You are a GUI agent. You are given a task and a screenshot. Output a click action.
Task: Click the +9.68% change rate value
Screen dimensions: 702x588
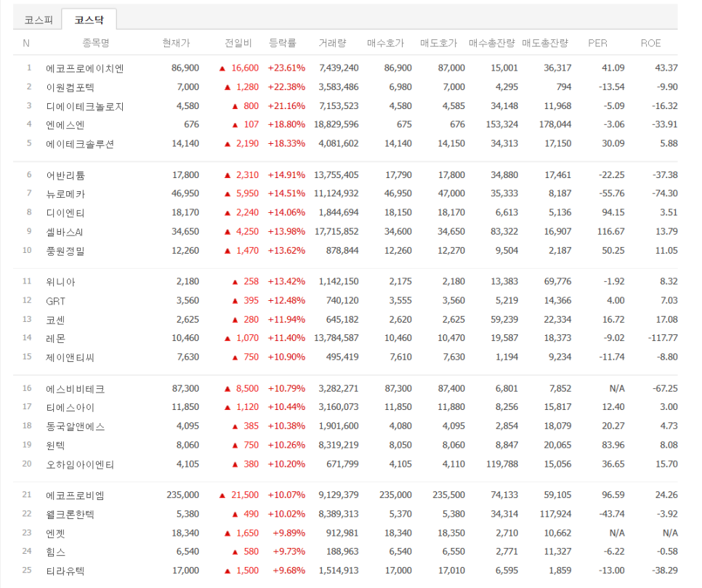coord(289,571)
